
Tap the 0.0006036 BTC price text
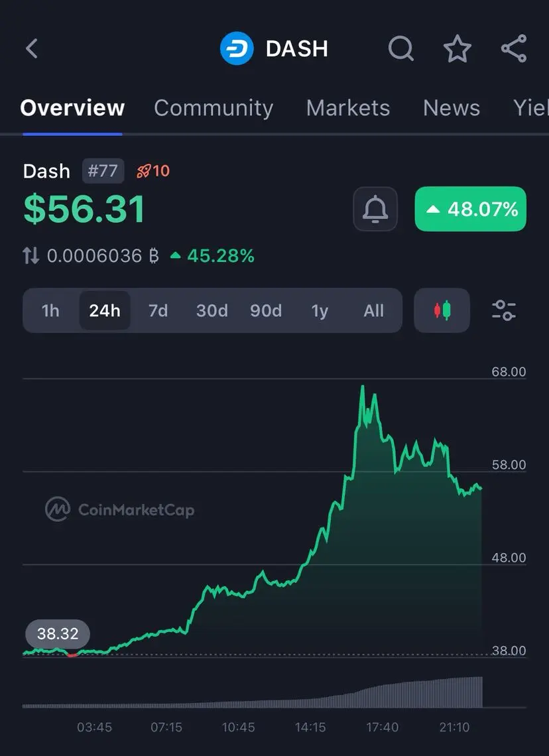pyautogui.click(x=103, y=255)
